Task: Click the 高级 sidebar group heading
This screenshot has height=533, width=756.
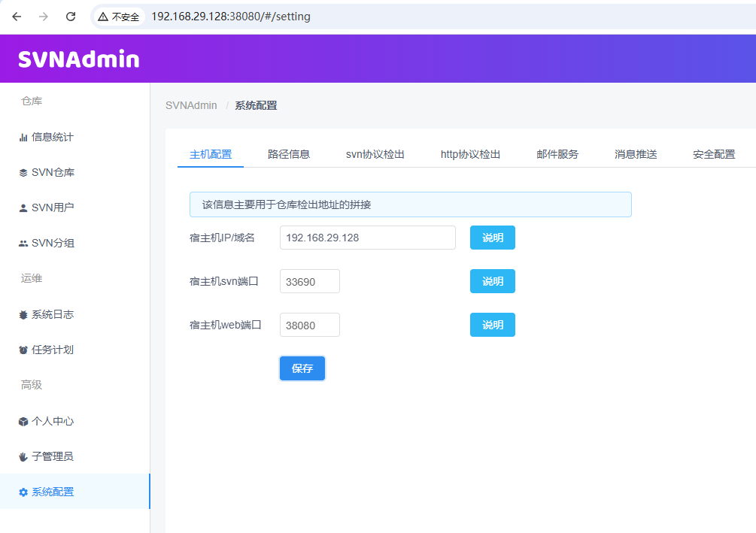Action: pos(32,385)
